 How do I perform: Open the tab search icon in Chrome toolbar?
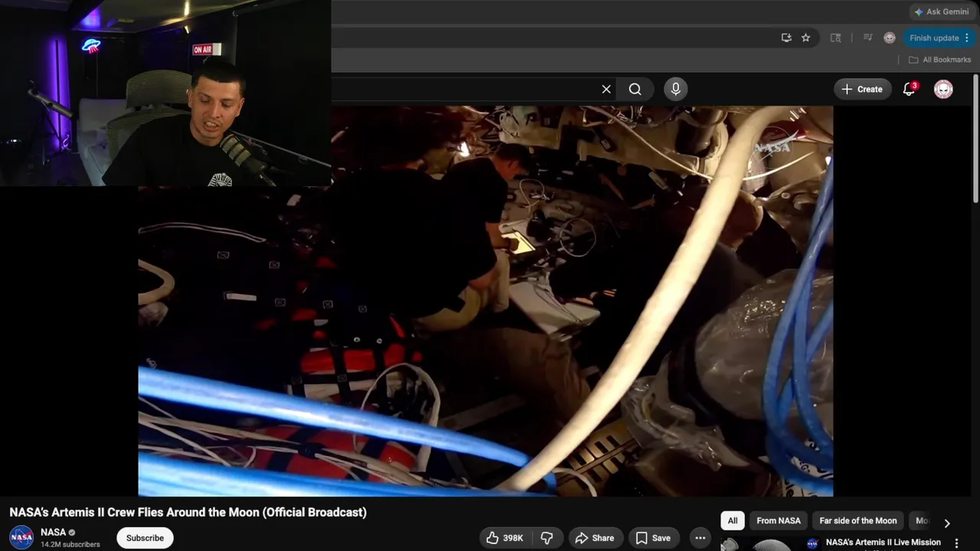(x=835, y=37)
